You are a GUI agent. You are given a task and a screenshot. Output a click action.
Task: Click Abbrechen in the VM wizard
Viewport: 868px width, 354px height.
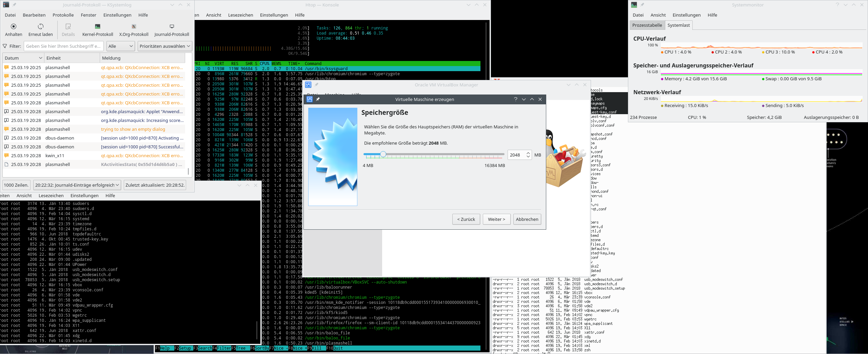pyautogui.click(x=527, y=219)
